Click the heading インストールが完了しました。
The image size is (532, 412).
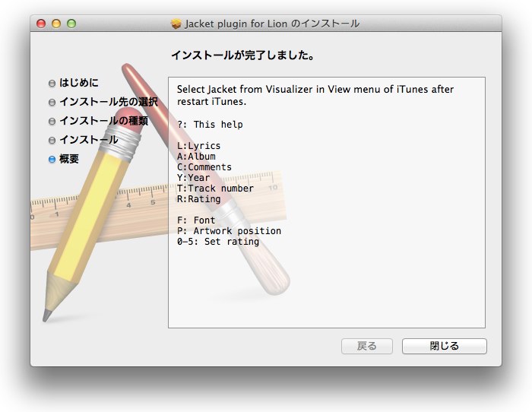coord(243,55)
